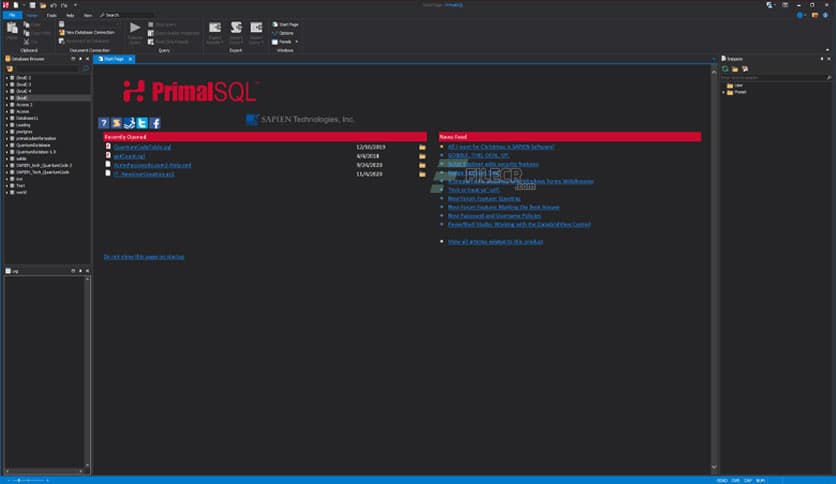Click the search icon in Database Browser
Image resolution: width=836 pixels, height=484 pixels.
click(x=85, y=69)
